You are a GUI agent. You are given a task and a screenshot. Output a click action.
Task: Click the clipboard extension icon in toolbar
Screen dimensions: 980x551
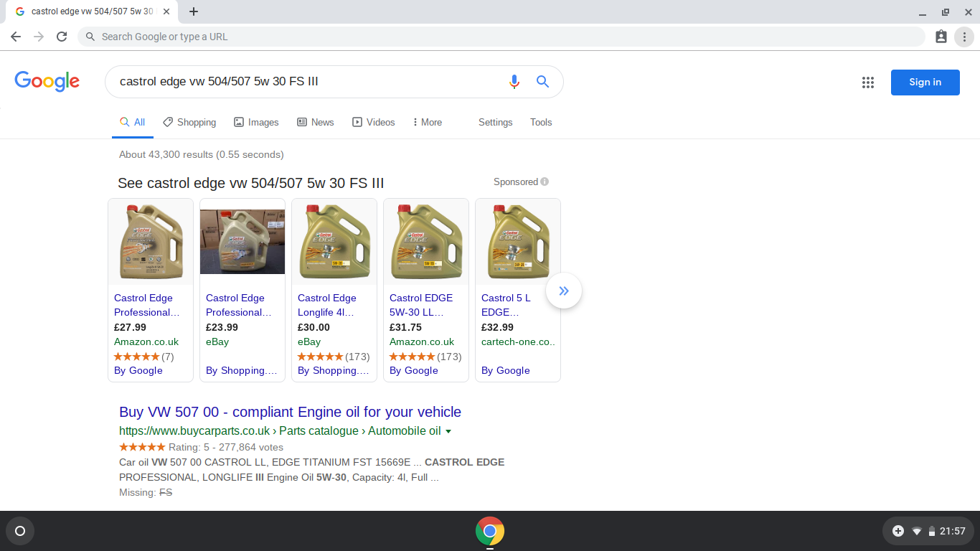941,37
